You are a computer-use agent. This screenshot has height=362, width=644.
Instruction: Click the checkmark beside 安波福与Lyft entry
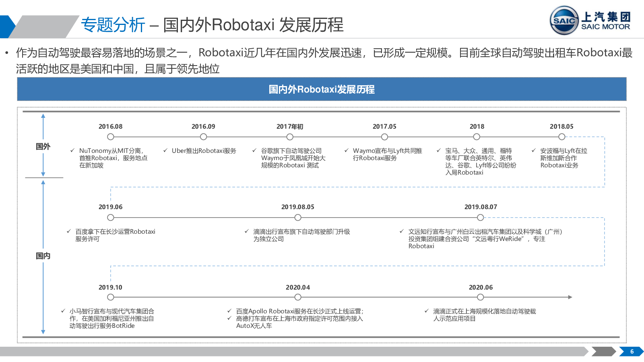[534, 150]
